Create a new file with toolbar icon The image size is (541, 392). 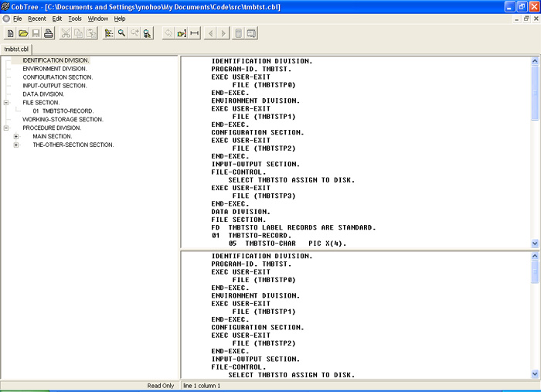point(10,33)
